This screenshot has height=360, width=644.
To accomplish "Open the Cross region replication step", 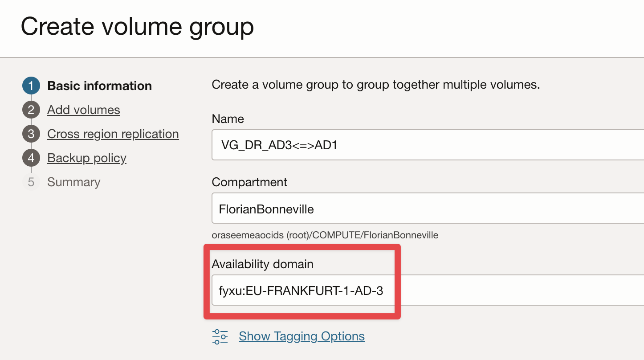I will (113, 134).
